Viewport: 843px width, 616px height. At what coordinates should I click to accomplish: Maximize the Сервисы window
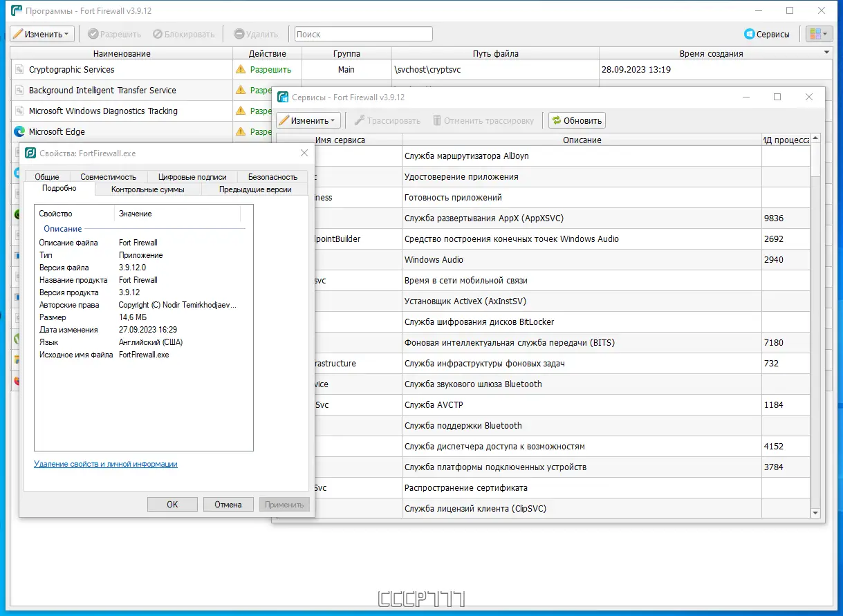tap(777, 97)
